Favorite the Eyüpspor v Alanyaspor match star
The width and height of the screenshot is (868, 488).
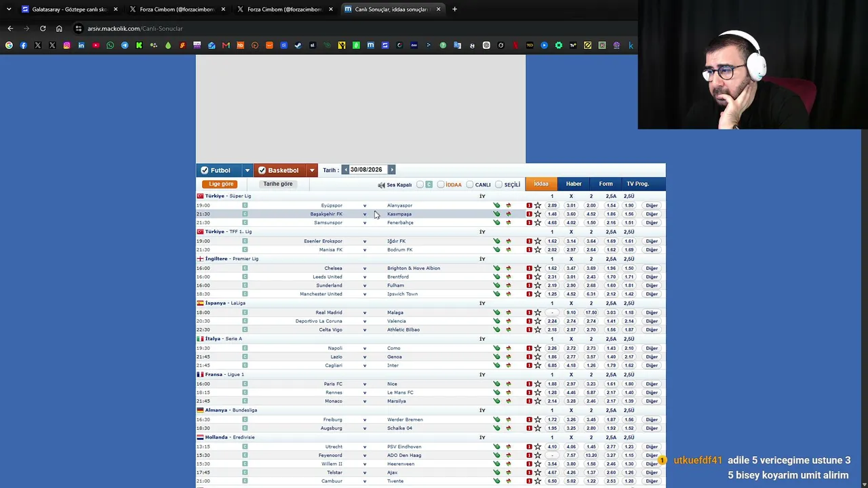538,205
